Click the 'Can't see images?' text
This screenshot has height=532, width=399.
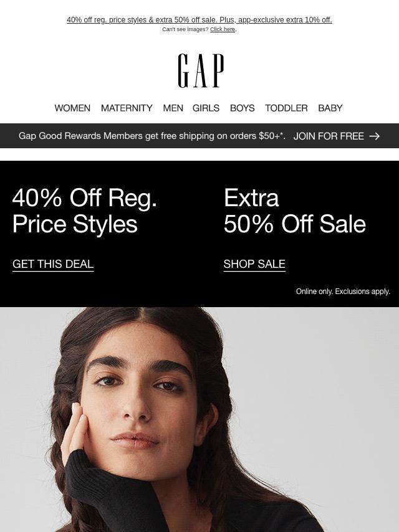click(185, 29)
